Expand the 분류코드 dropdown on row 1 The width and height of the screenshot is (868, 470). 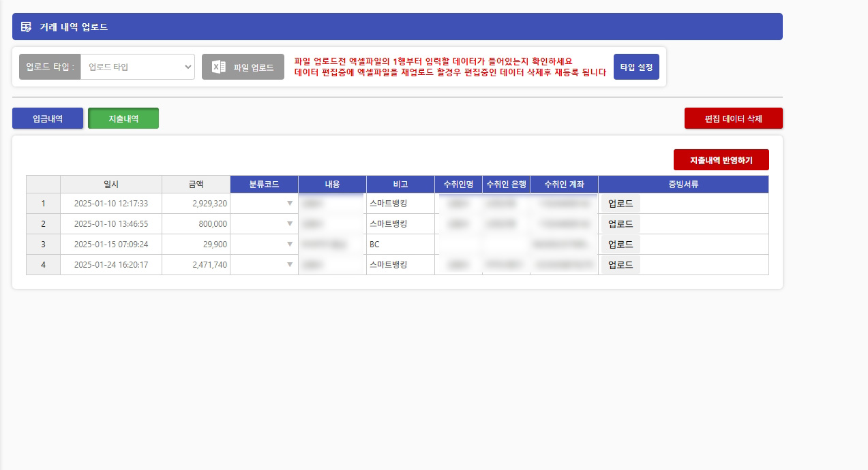[288, 203]
